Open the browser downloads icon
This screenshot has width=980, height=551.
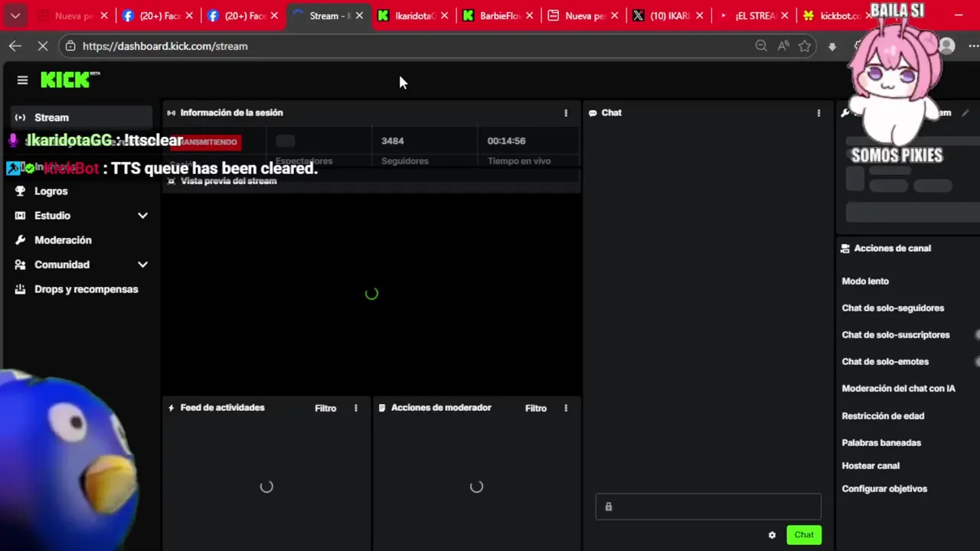pyautogui.click(x=832, y=46)
